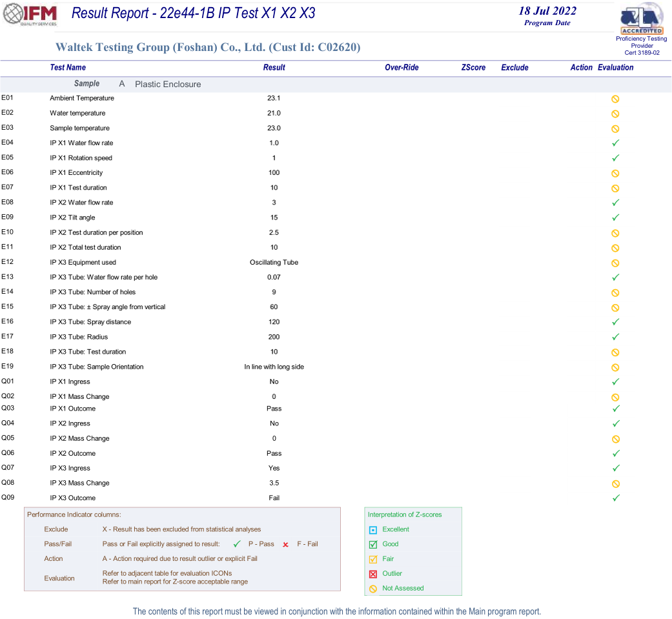The height and width of the screenshot is (619, 672).
Task: Click the ZScore column header
Action: [473, 68]
